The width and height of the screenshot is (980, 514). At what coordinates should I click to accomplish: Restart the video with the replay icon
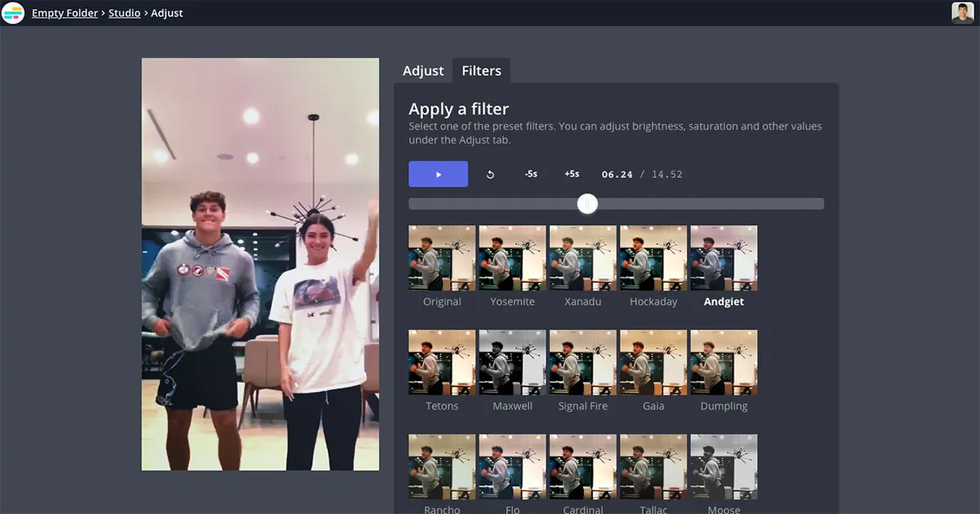pos(490,175)
